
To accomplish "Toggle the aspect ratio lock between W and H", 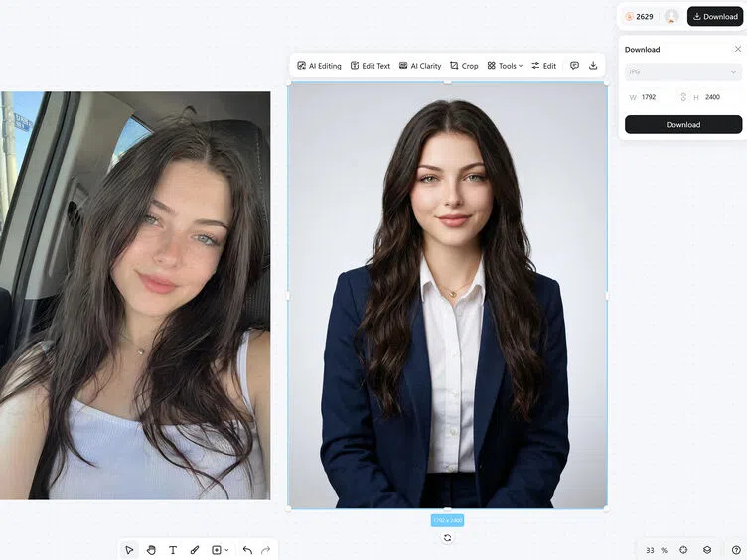I will tap(683, 97).
